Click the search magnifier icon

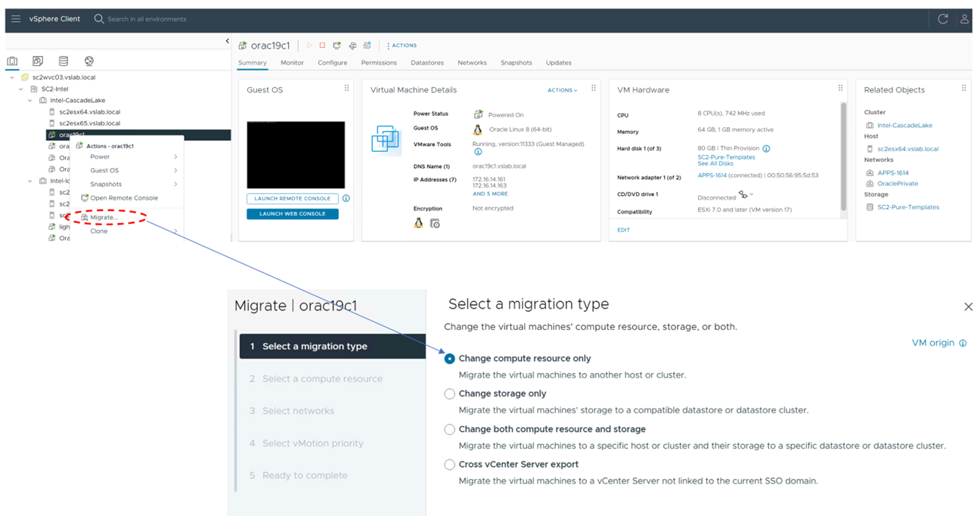pos(99,19)
